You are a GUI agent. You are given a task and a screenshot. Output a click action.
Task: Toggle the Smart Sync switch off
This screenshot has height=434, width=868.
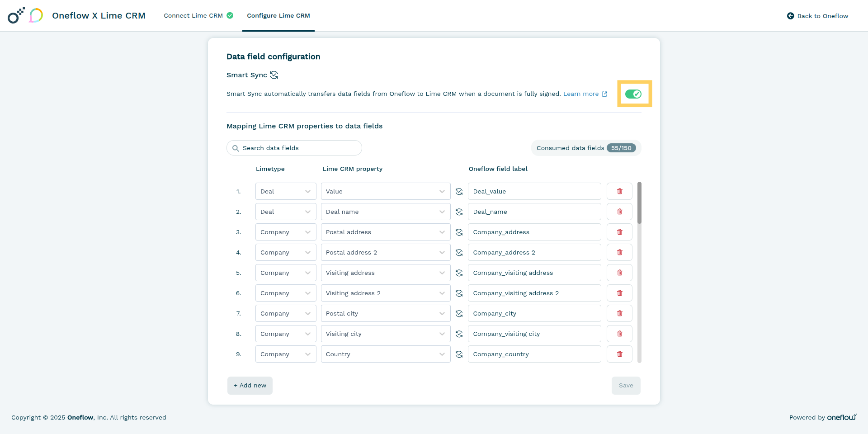click(633, 94)
